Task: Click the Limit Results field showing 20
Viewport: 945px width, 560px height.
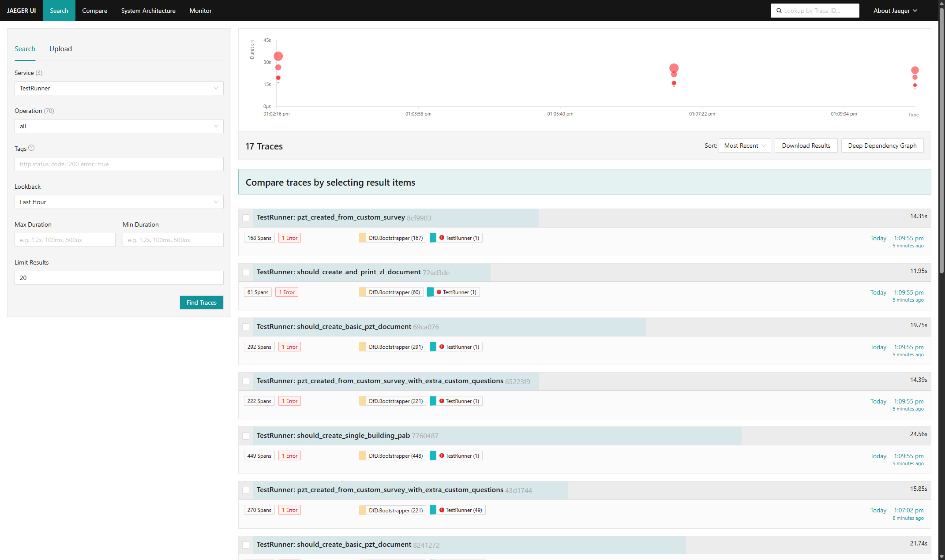Action: [x=119, y=278]
